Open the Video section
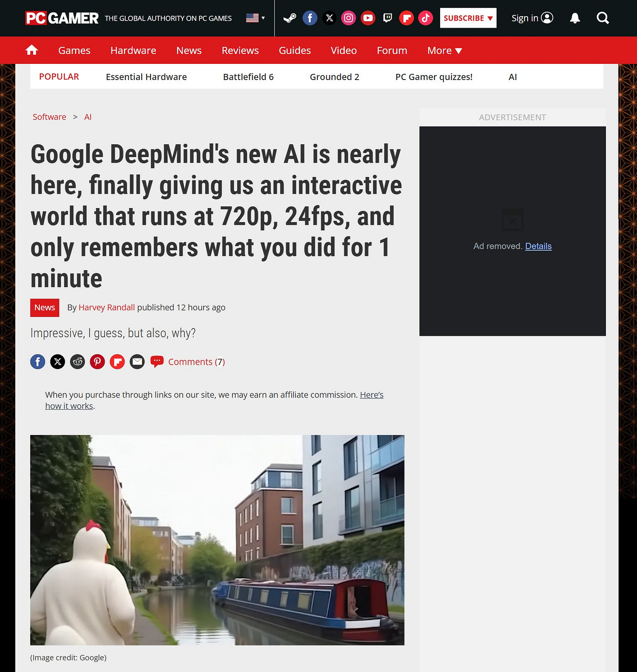 pyautogui.click(x=344, y=50)
